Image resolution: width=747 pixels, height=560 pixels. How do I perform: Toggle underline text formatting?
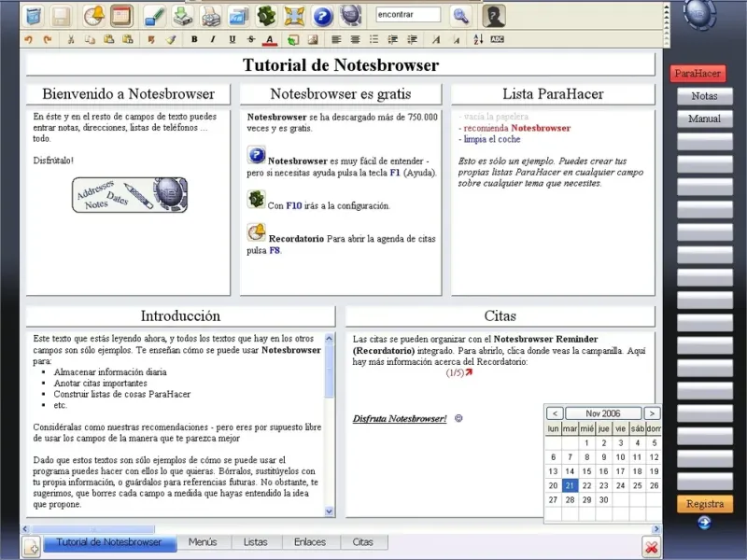coord(232,39)
